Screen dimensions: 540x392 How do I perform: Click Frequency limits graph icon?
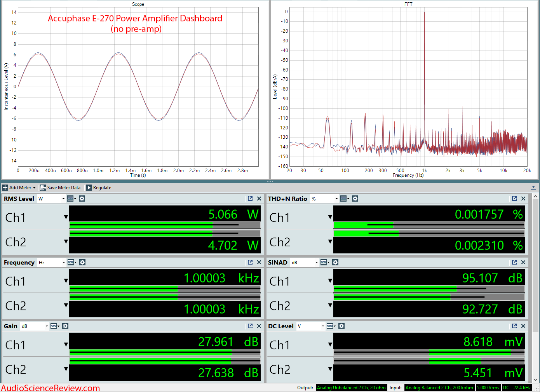tap(72, 262)
